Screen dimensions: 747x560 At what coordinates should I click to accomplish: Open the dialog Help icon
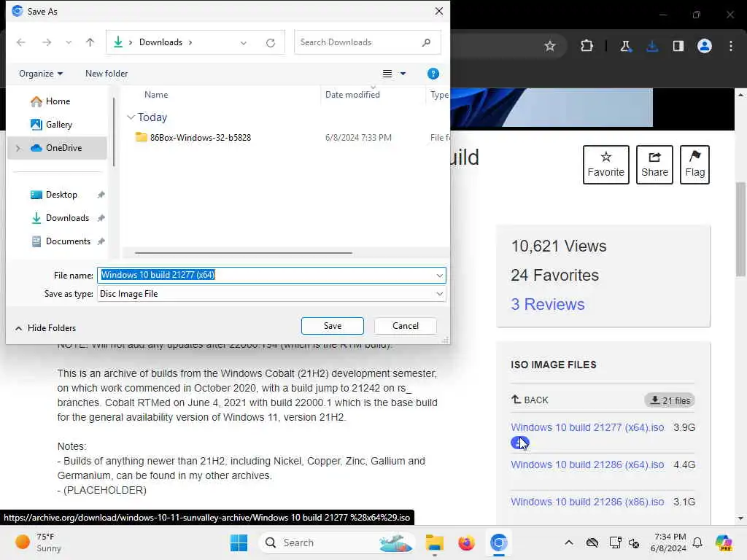pos(433,74)
